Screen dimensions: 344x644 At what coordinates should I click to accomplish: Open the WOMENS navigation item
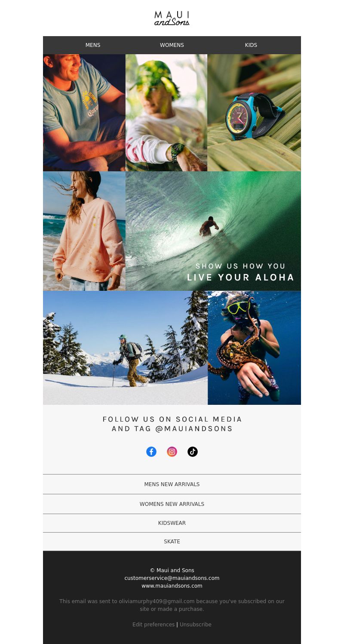(x=172, y=45)
